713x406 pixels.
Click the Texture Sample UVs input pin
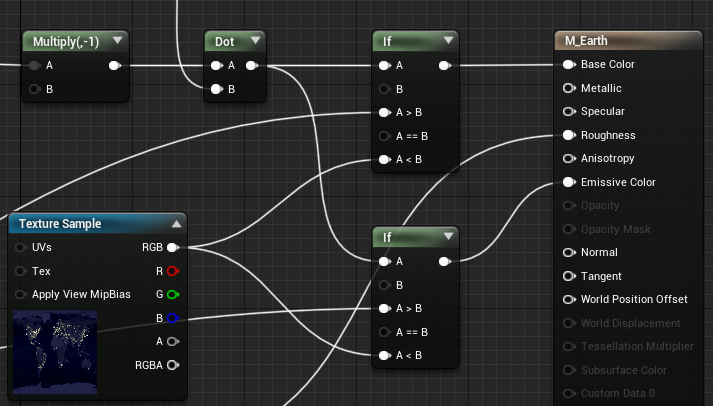pyautogui.click(x=20, y=247)
